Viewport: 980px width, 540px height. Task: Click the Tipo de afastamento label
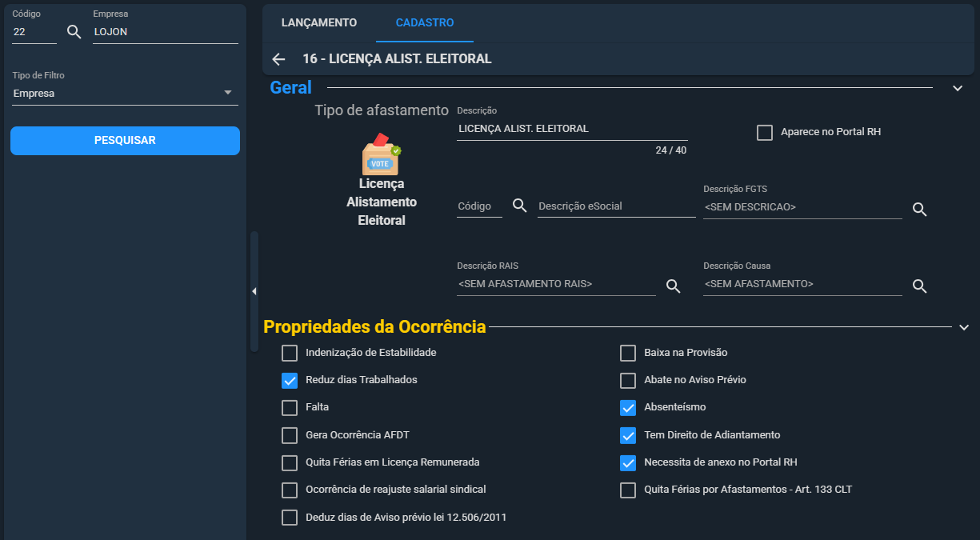tap(382, 110)
